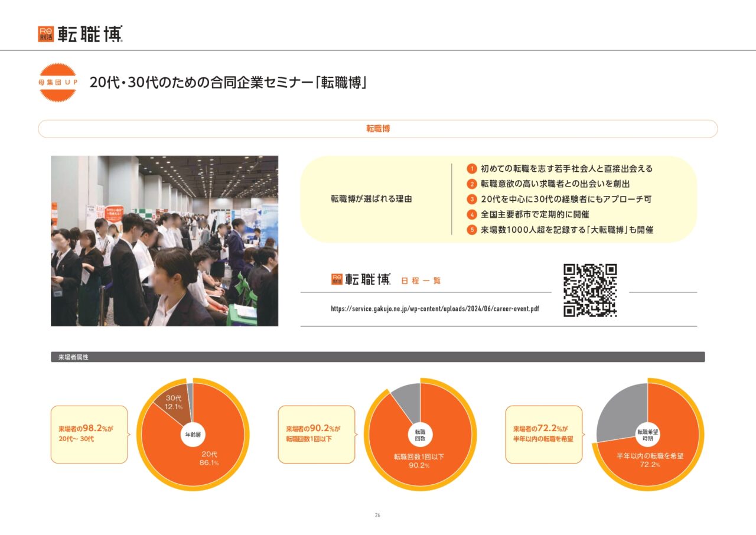Click the 来場者属性 section header bar
The height and width of the screenshot is (535, 756).
[x=378, y=357]
